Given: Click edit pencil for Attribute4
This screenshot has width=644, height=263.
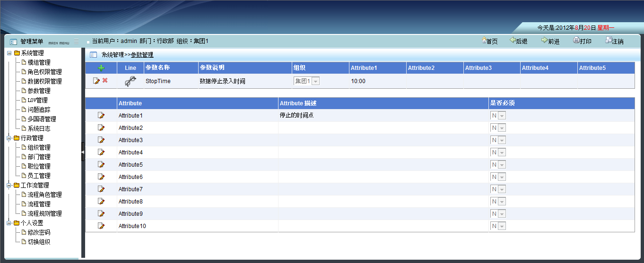Looking at the screenshot, I should (x=101, y=152).
